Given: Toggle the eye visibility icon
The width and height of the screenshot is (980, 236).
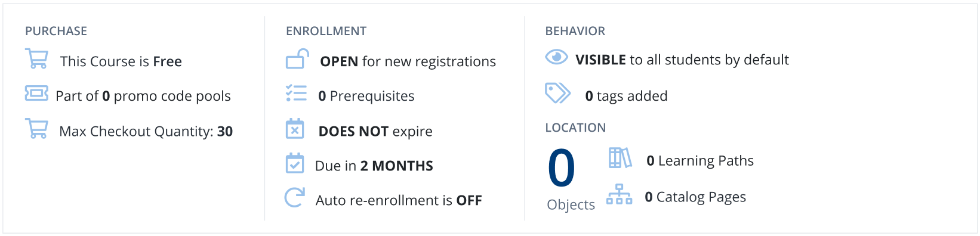Looking at the screenshot, I should click(556, 57).
